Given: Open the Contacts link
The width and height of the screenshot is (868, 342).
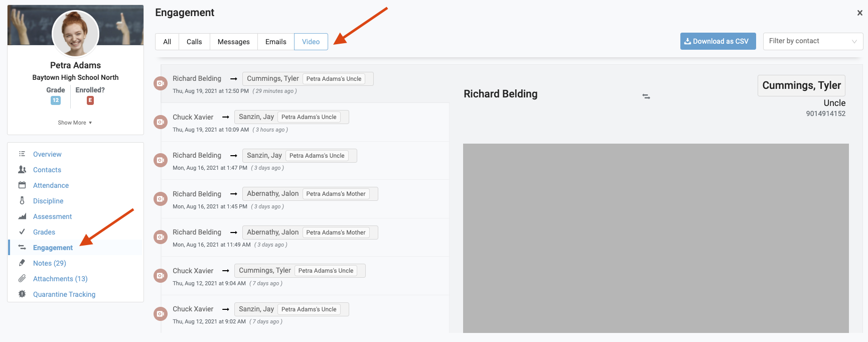Looking at the screenshot, I should tap(47, 170).
